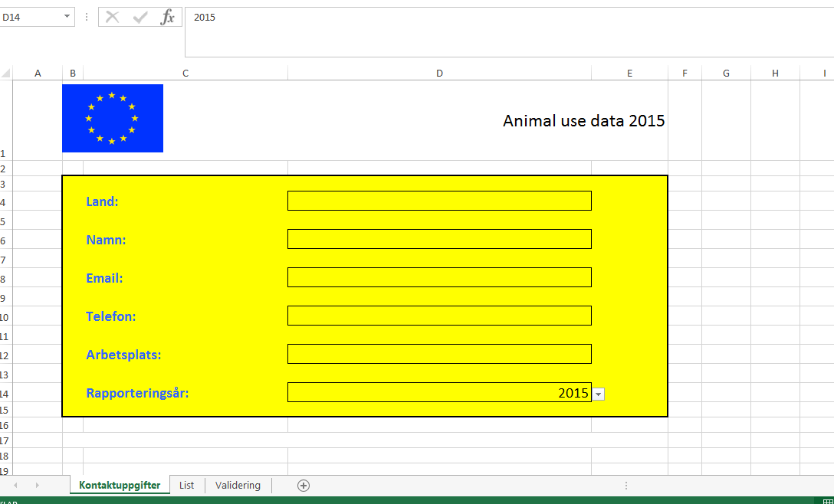Switch to the List sheet tab
This screenshot has height=504, width=834.
tap(187, 485)
